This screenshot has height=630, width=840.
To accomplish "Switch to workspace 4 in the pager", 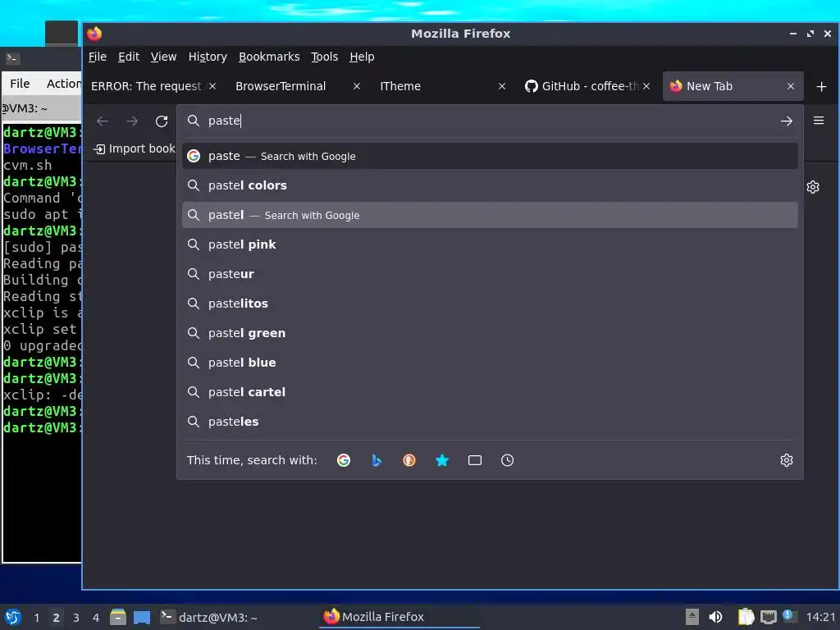I will click(x=96, y=618).
